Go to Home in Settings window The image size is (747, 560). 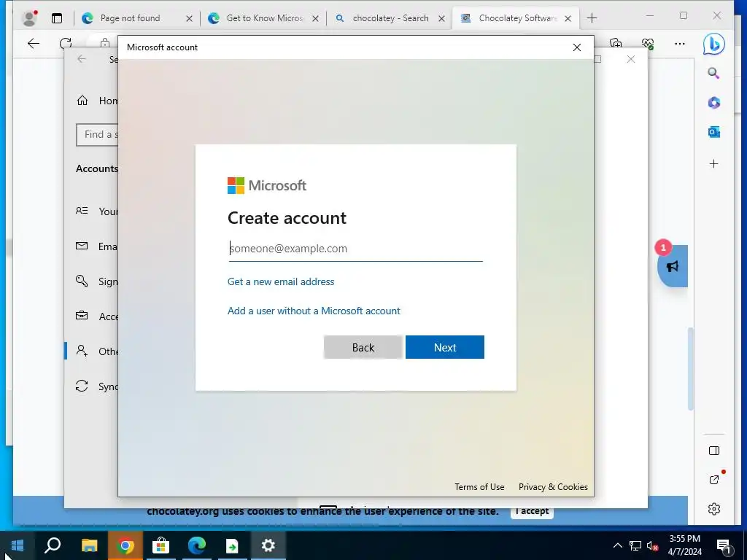pos(97,101)
